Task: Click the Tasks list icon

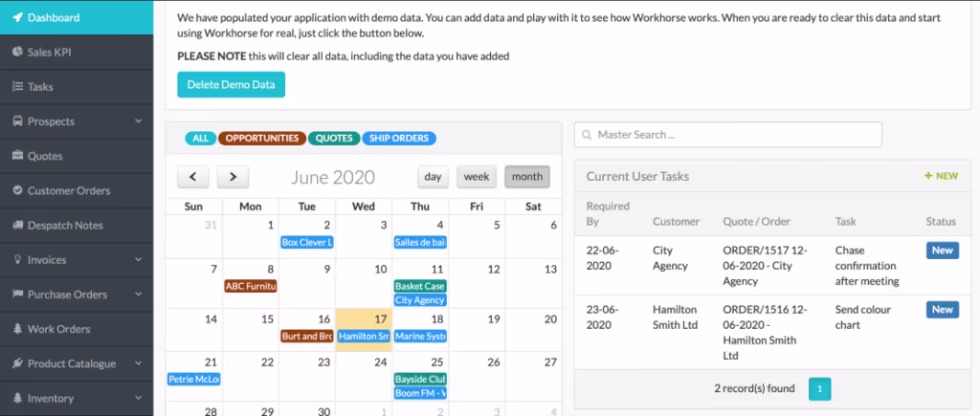Action: coord(17,87)
